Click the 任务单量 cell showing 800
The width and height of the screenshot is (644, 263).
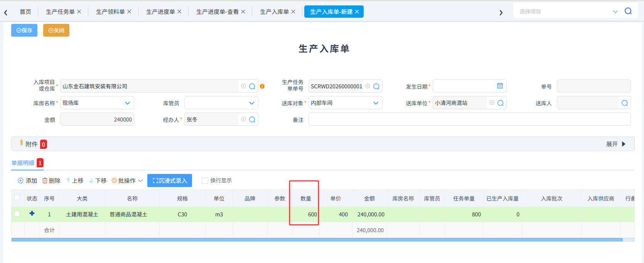tap(464, 214)
